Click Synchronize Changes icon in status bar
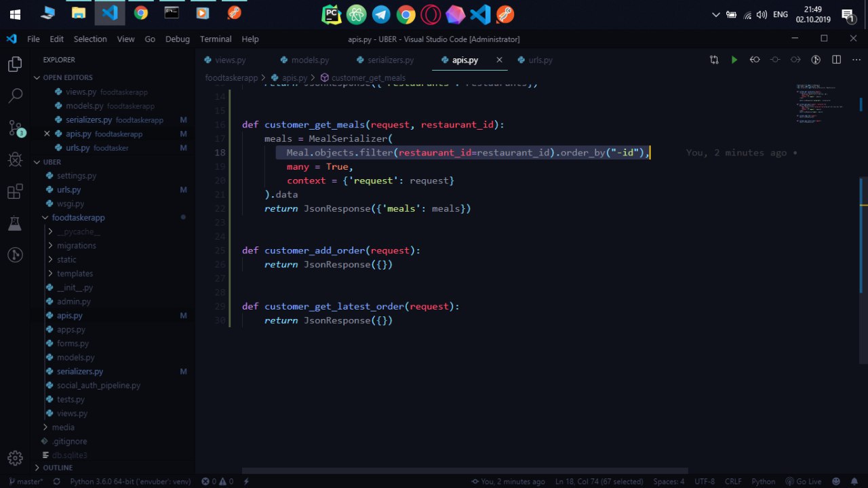The width and height of the screenshot is (868, 488). [x=56, y=481]
